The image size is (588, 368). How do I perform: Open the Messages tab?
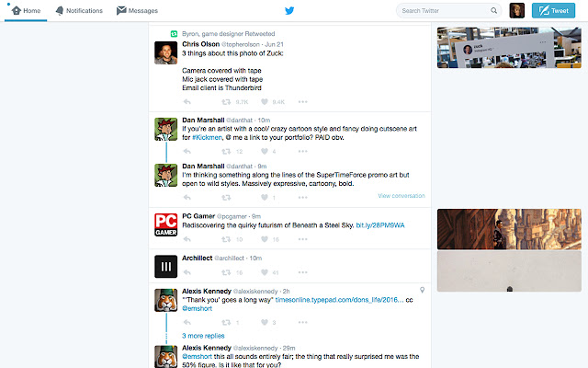coord(137,10)
